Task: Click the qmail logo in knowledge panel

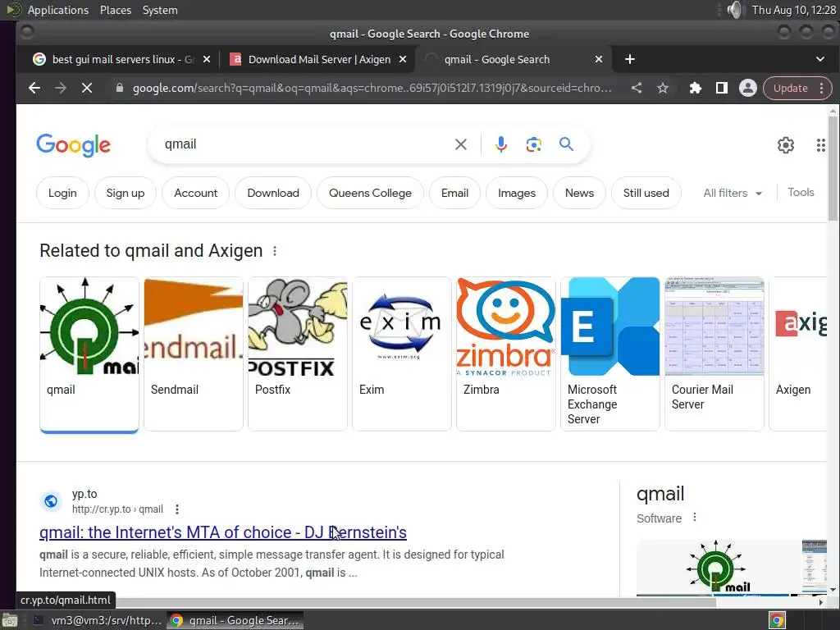Action: [x=718, y=567]
